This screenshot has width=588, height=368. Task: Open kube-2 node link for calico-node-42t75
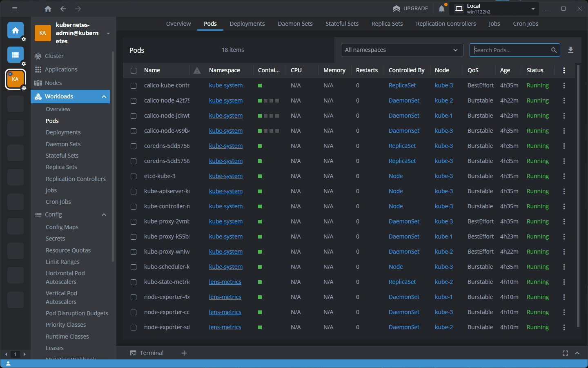443,100
